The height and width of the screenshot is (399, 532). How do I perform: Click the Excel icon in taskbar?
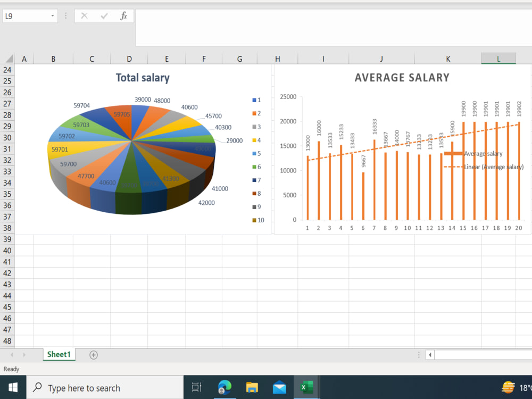point(306,387)
